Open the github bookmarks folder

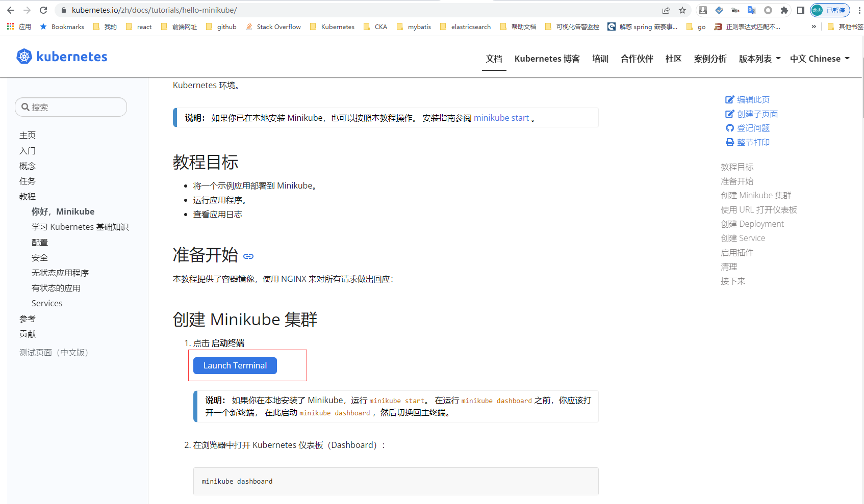(221, 26)
